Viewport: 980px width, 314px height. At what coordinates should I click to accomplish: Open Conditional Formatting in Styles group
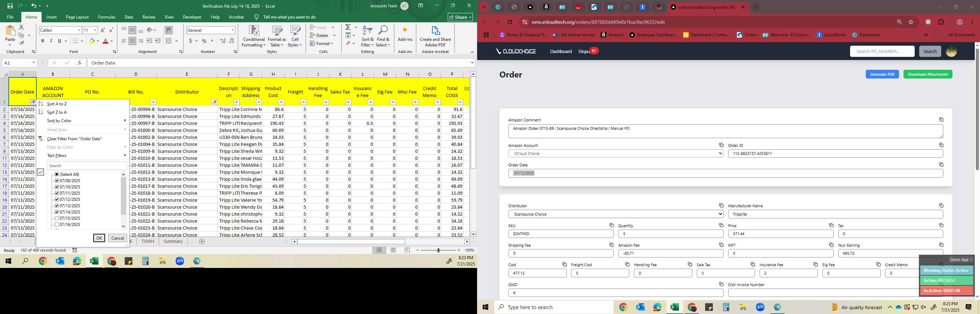coord(254,36)
